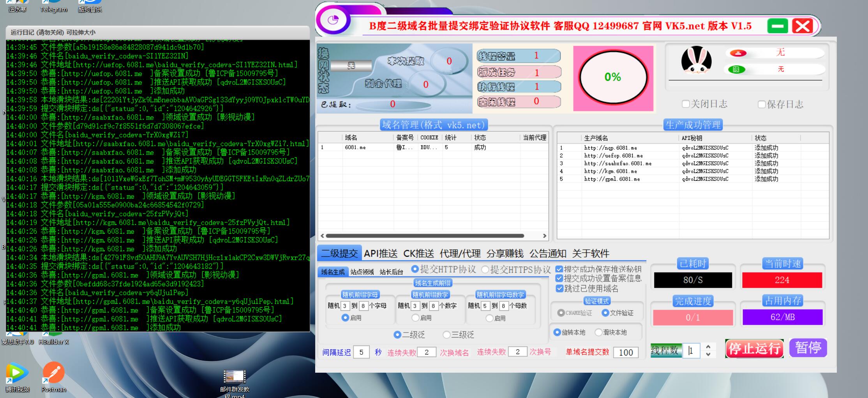Select 旋转本地 radio option
868x398 pixels.
tap(557, 332)
